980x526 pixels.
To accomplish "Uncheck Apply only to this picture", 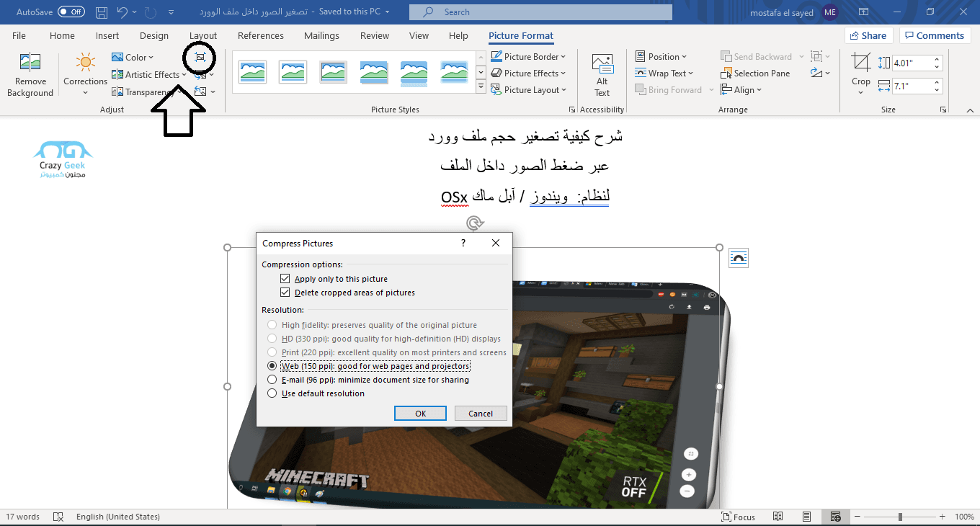I will click(285, 279).
